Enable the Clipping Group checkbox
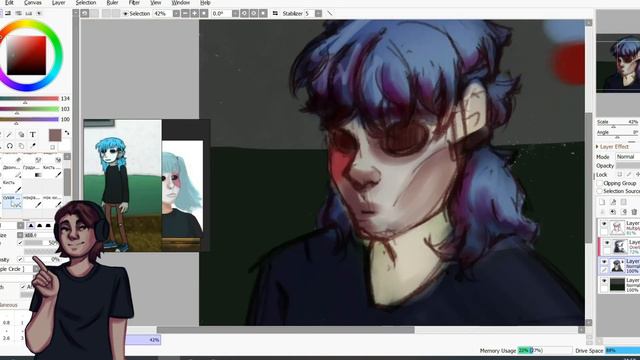Image resolution: width=640 pixels, height=360 pixels. pyautogui.click(x=600, y=183)
